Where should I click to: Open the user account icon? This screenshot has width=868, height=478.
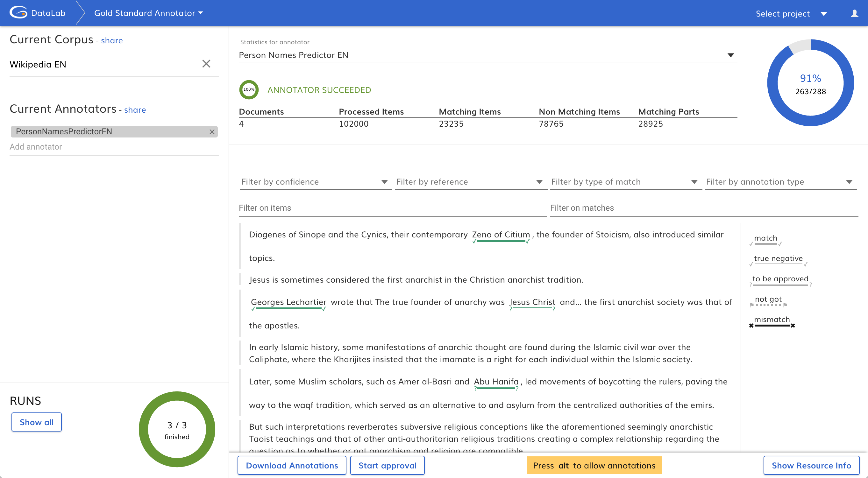tap(854, 13)
